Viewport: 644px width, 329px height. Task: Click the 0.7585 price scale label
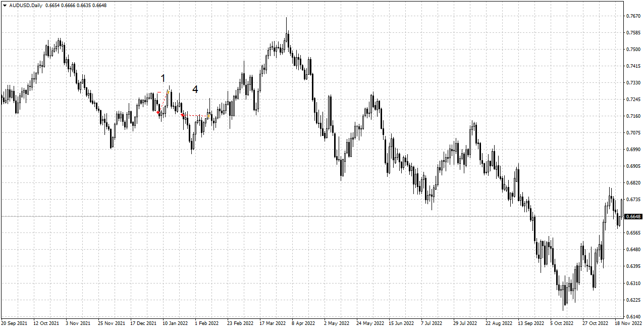coord(633,33)
